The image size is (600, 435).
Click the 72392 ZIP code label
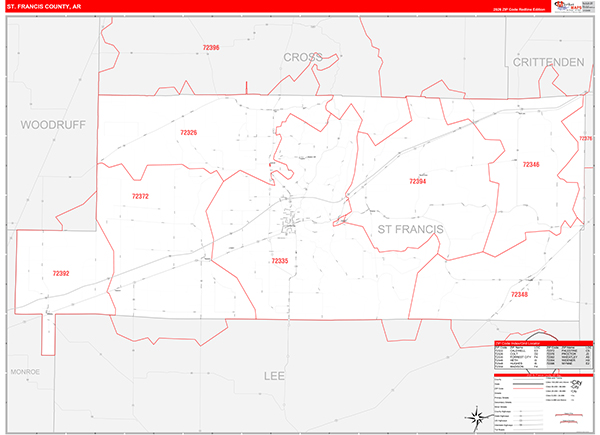pos(61,274)
